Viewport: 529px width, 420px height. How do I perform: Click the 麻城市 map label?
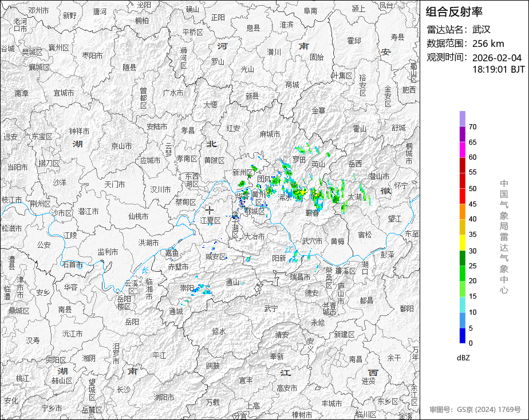(270, 134)
